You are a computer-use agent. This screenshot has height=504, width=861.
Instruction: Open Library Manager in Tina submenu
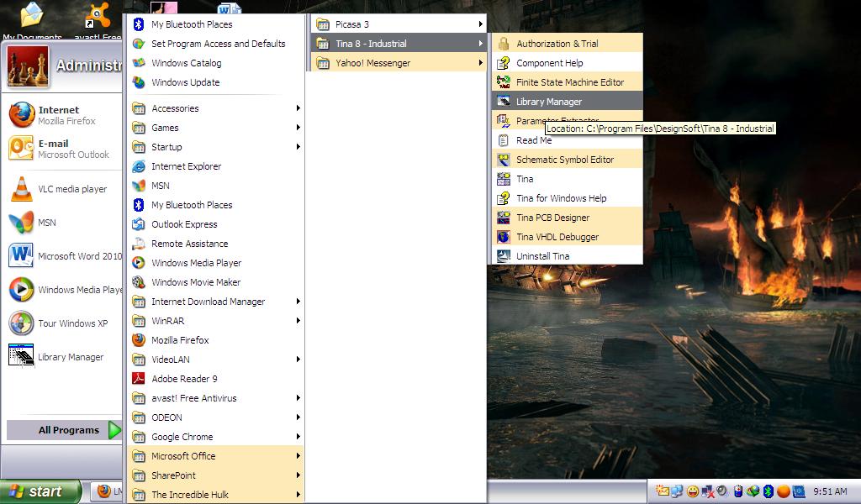click(568, 102)
